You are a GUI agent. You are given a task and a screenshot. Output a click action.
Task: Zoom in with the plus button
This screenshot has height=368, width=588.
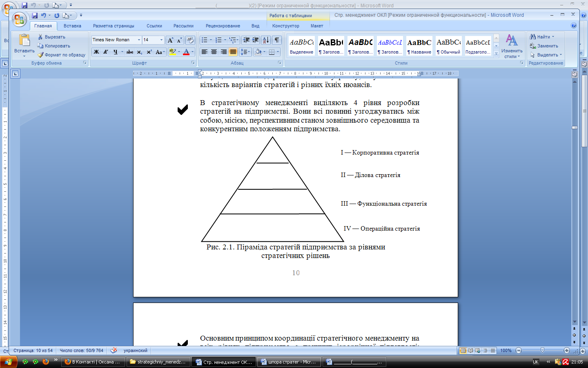pyautogui.click(x=567, y=350)
